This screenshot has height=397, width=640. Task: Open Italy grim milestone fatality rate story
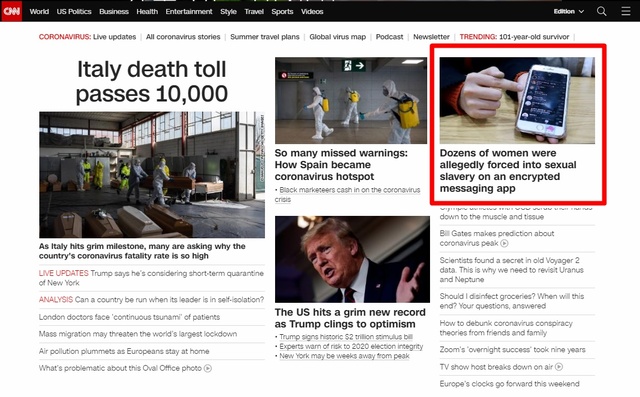tap(142, 251)
